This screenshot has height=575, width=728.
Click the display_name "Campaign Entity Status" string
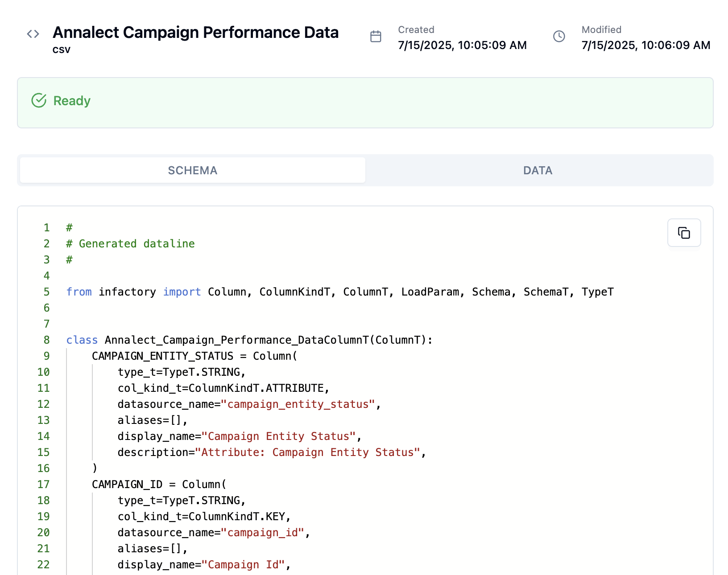pos(278,436)
